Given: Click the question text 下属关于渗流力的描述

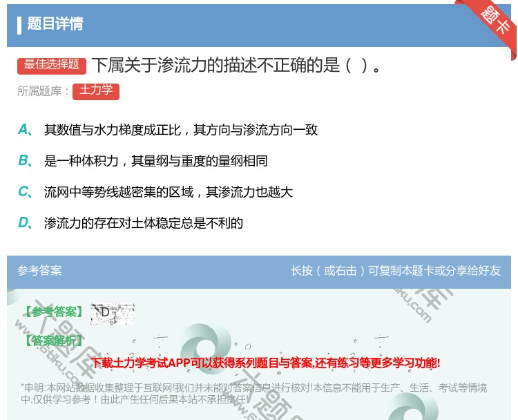Looking at the screenshot, I should click(237, 65).
